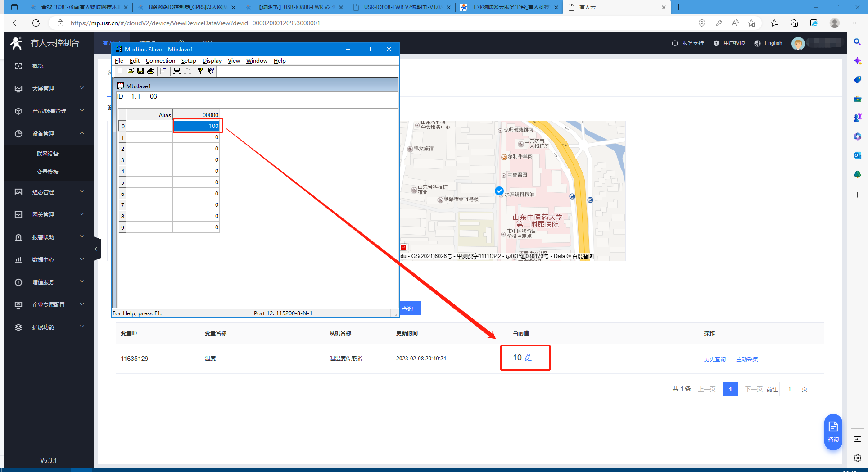Open the Connection menu in Modbus Slave

point(160,61)
